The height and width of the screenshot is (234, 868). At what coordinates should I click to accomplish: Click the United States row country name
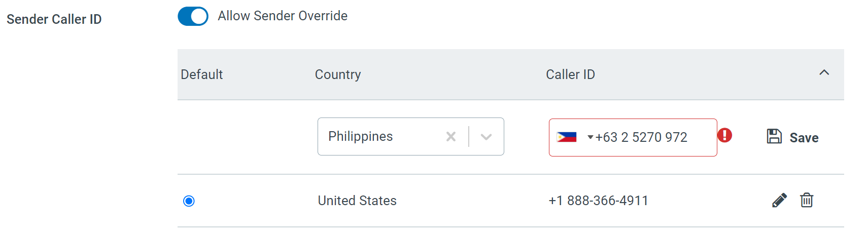357,201
